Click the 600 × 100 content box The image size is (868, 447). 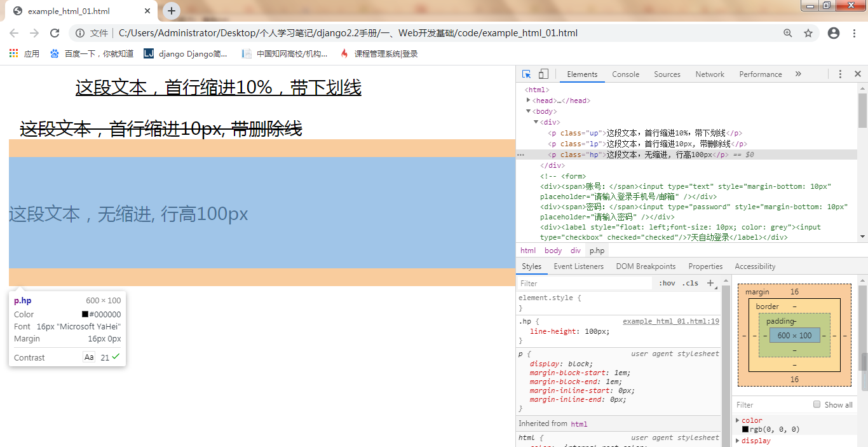[794, 335]
